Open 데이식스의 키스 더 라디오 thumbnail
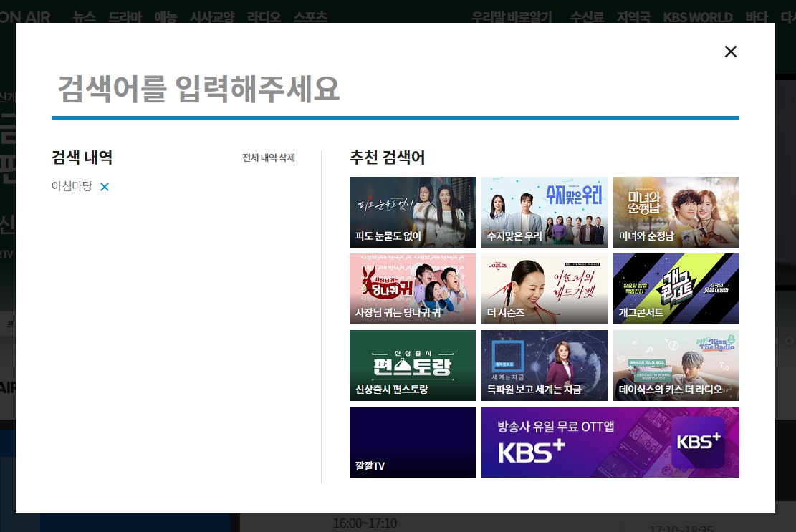The image size is (796, 532). [676, 365]
